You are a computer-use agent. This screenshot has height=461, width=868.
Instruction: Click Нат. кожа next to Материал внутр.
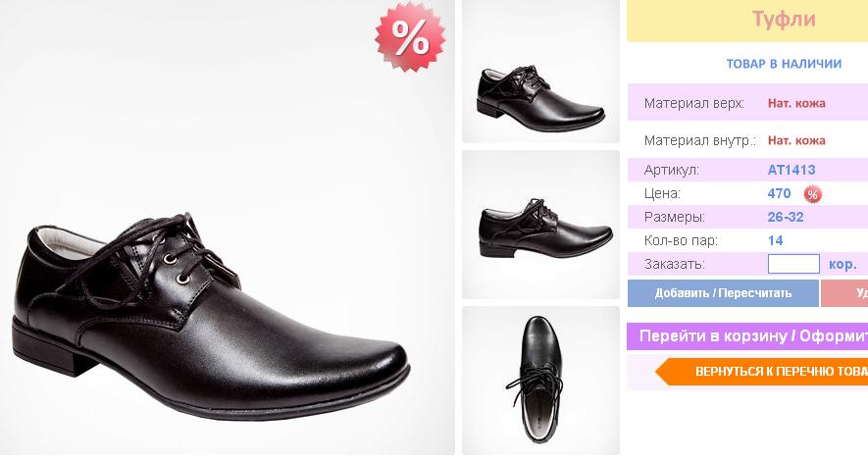point(796,140)
